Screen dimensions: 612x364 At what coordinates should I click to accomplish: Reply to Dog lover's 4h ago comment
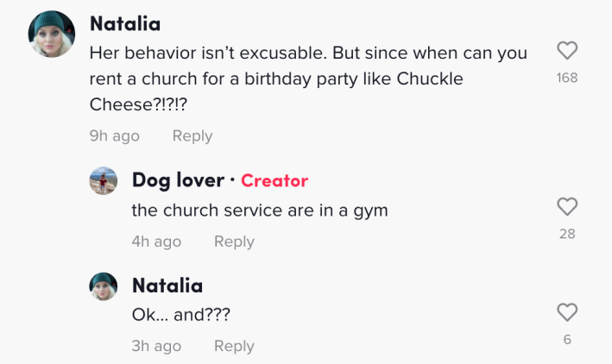[x=234, y=242]
